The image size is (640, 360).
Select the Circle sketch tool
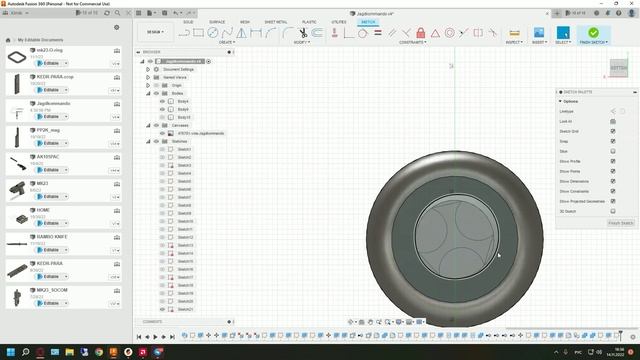tap(213, 33)
